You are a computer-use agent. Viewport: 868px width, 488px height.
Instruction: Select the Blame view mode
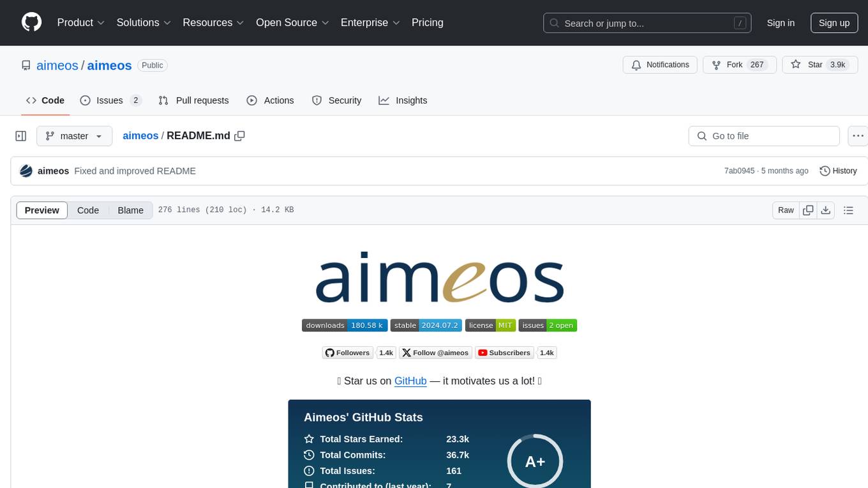(130, 210)
